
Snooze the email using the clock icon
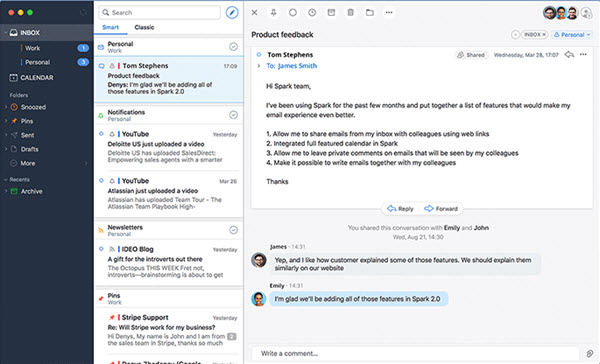click(x=312, y=13)
